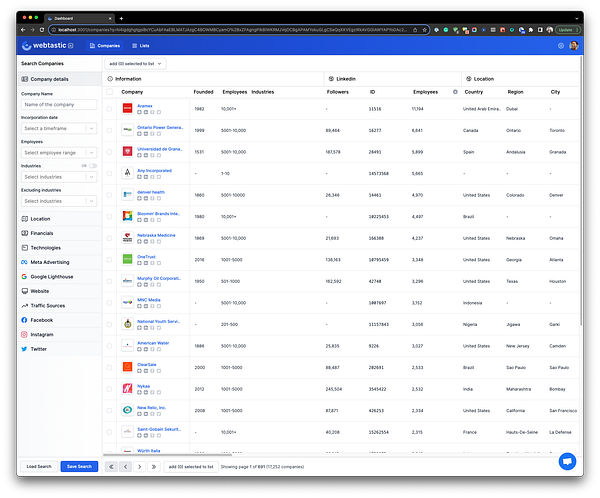This screenshot has height=498, width=600.
Task: Go to the first page
Action: click(x=111, y=467)
